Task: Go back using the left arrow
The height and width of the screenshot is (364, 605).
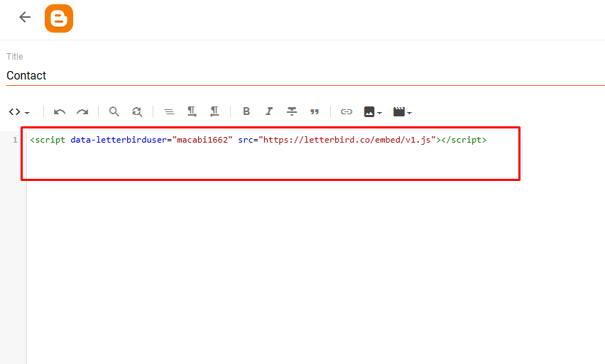Action: [x=25, y=17]
